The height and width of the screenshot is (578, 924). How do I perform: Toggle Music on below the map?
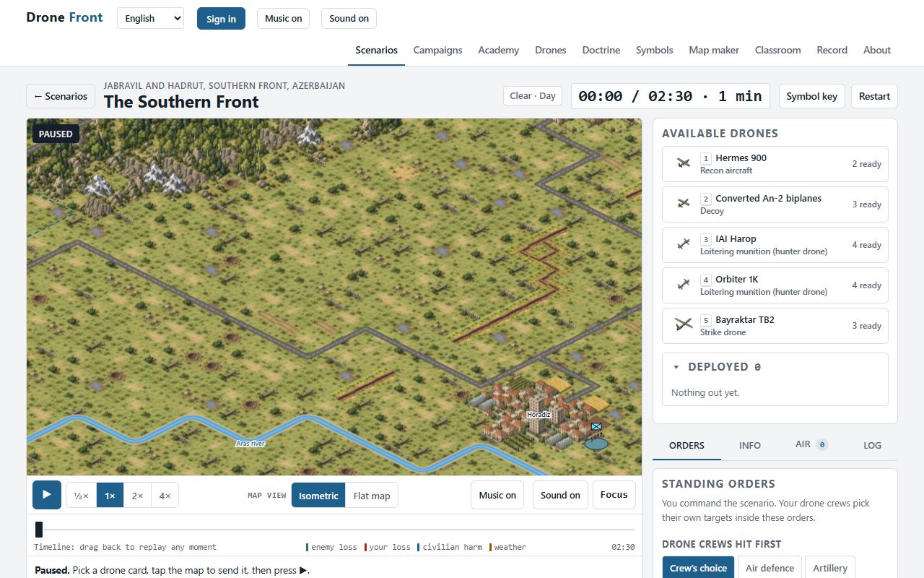click(x=497, y=495)
